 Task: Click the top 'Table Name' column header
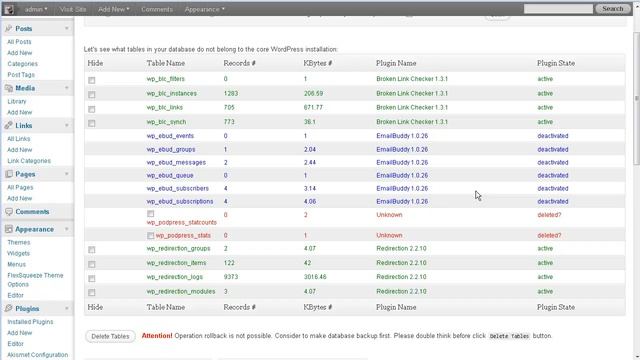click(x=166, y=63)
